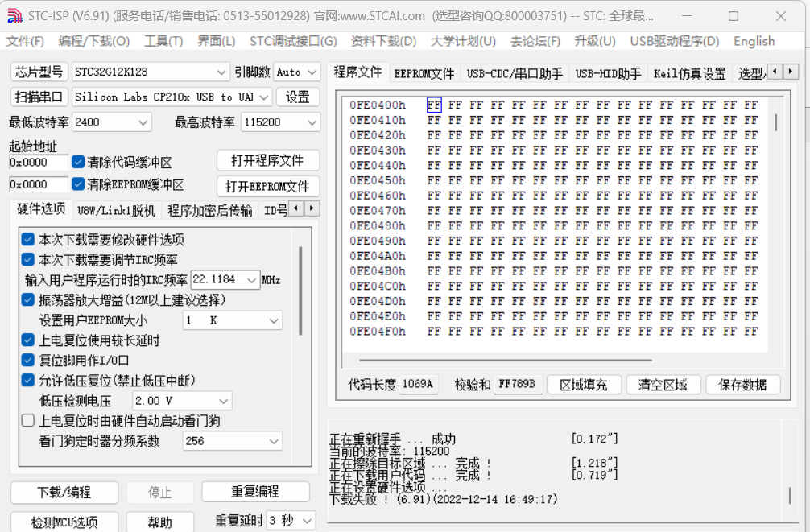810x532 pixels.
Task: Open the pin count Auto dropdown
Action: coord(296,72)
